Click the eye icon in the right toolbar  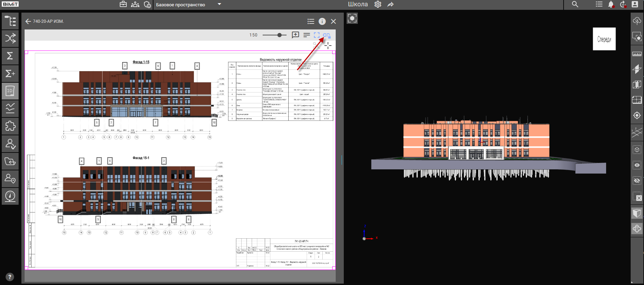(x=637, y=165)
